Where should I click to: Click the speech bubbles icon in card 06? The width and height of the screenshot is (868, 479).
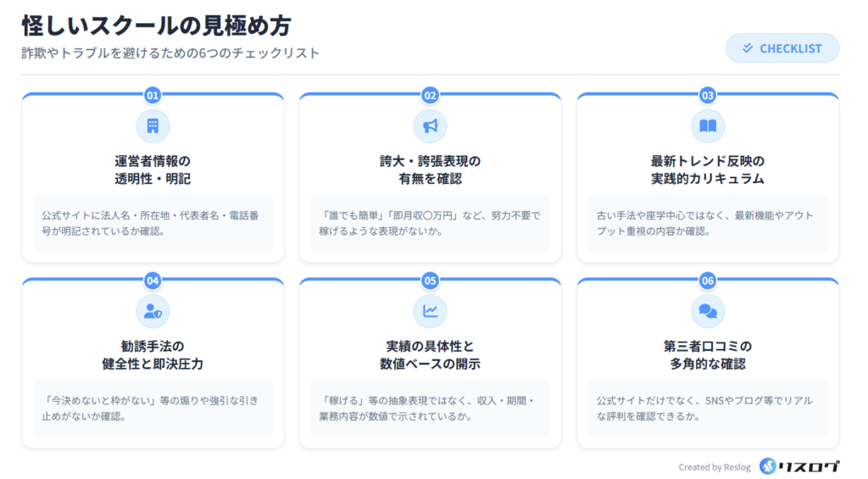708,311
